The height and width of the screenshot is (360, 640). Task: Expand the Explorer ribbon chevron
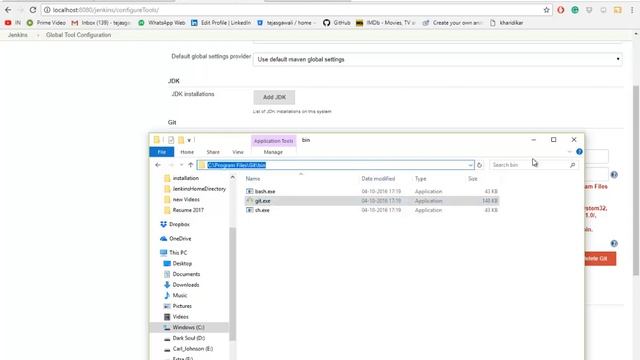(570, 152)
